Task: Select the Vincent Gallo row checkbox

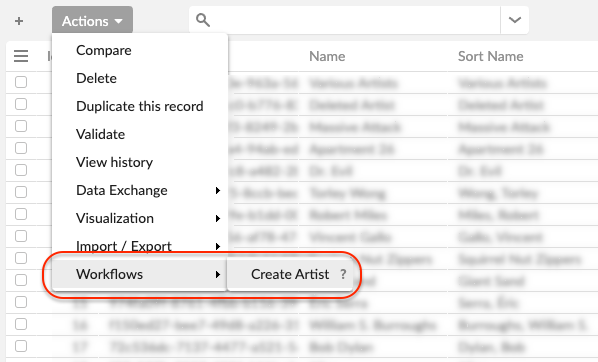Action: (21, 236)
